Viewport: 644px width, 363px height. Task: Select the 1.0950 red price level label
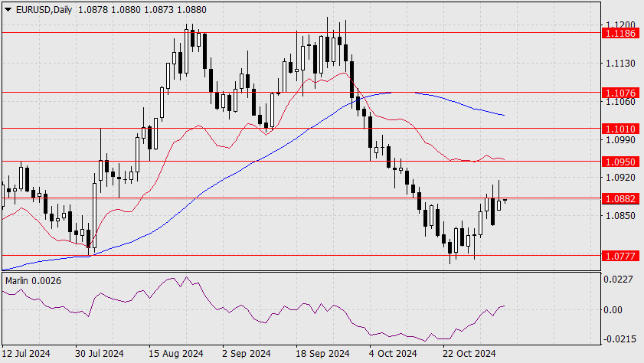pos(620,162)
